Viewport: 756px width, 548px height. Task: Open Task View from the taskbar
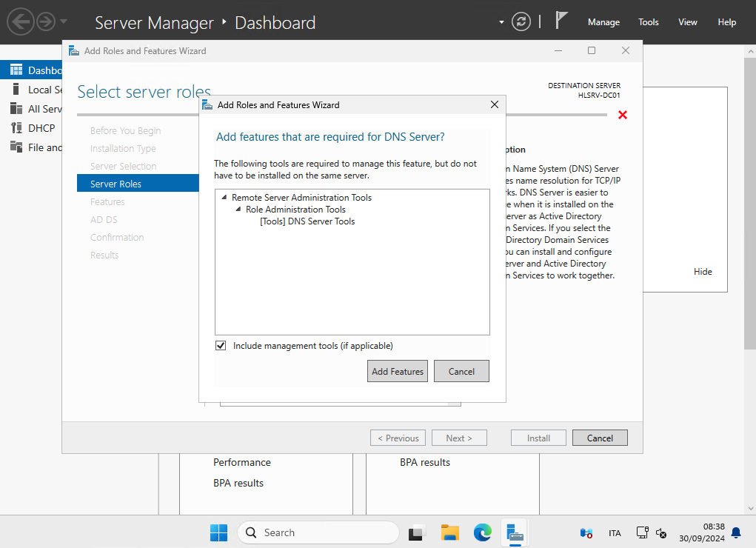pyautogui.click(x=418, y=532)
